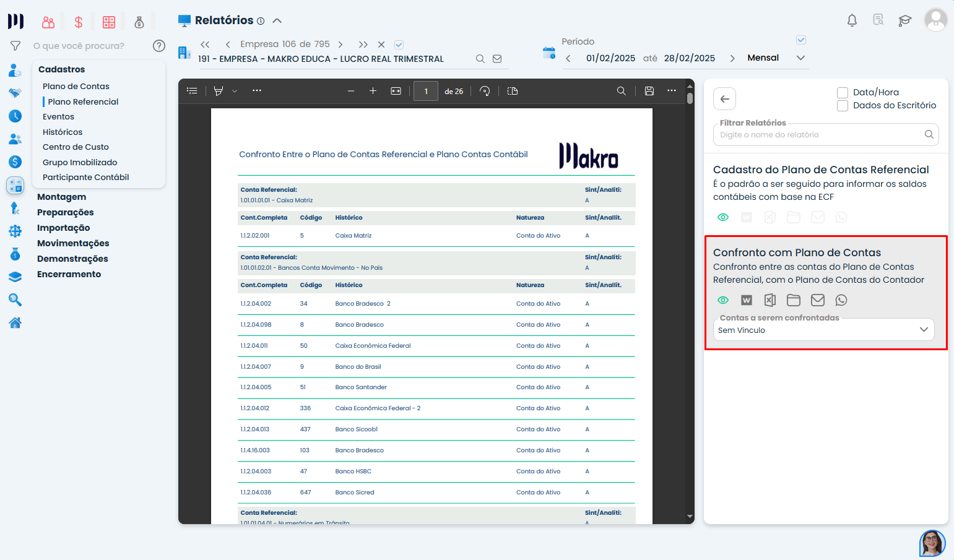954x560 pixels.
Task: Click the back arrow button in reports panel
Action: (724, 99)
